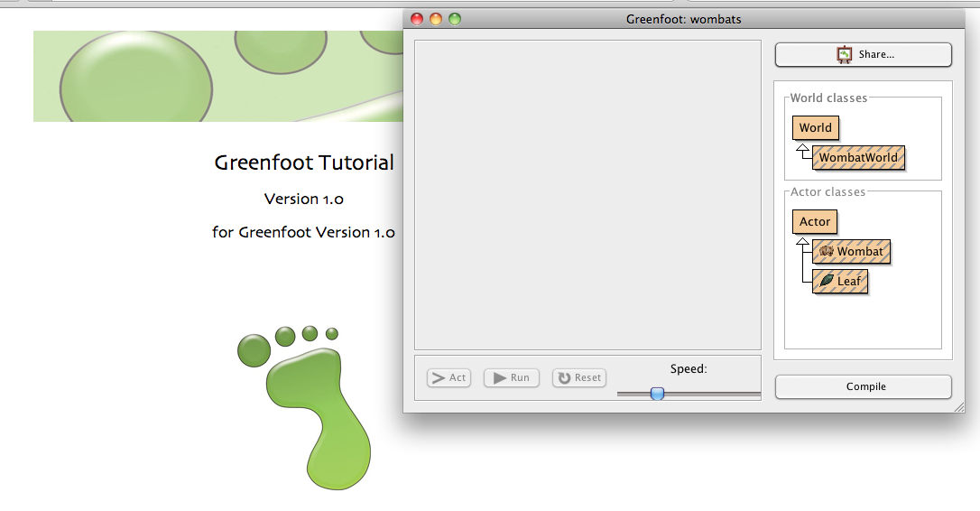Click the Greenfoot: wombats title bar

(684, 19)
